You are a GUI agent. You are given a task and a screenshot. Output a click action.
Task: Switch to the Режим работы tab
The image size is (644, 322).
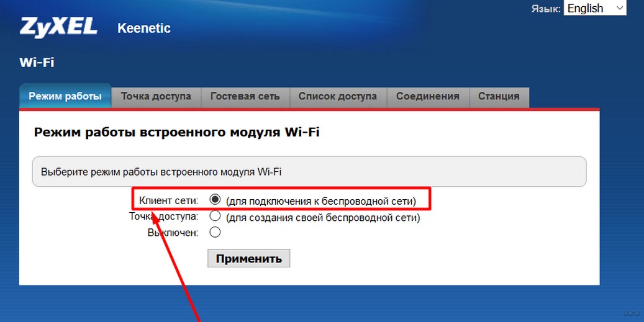(x=65, y=96)
